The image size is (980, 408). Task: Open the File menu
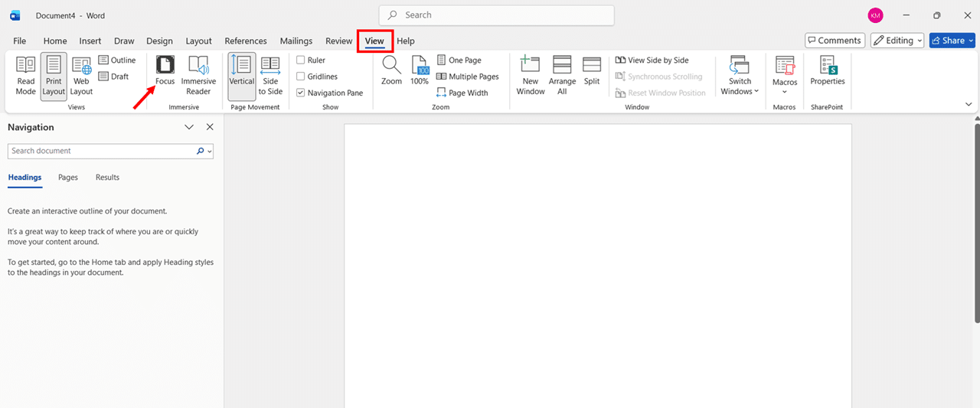click(x=19, y=41)
